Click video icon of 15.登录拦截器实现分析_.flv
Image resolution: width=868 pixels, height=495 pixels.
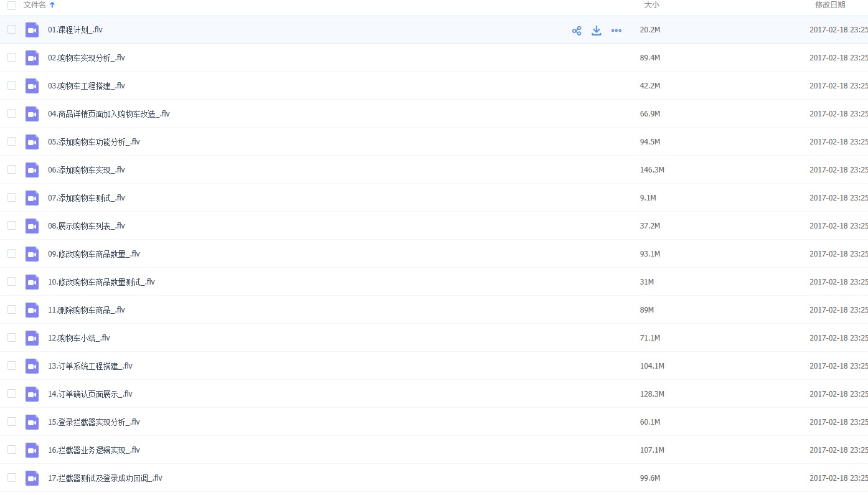tap(32, 422)
